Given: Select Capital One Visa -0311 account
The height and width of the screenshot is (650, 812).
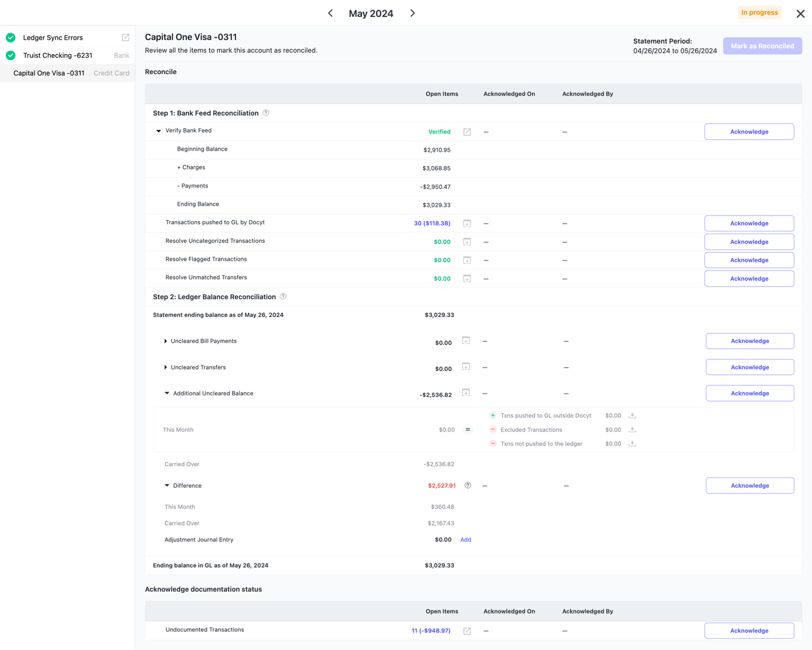Looking at the screenshot, I should [49, 73].
